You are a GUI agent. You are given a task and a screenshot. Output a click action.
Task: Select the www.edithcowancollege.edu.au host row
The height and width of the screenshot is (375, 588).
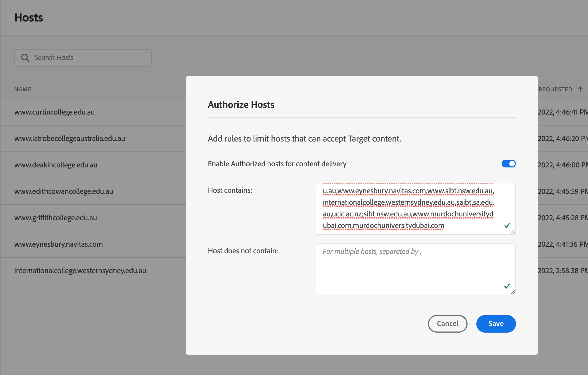tap(64, 191)
